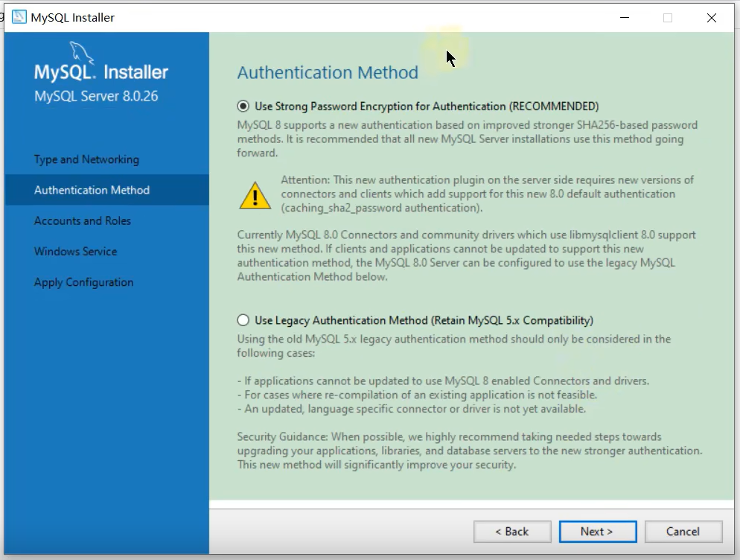740x560 pixels.
Task: Click the MySQL Installer title bar icon
Action: 19,17
